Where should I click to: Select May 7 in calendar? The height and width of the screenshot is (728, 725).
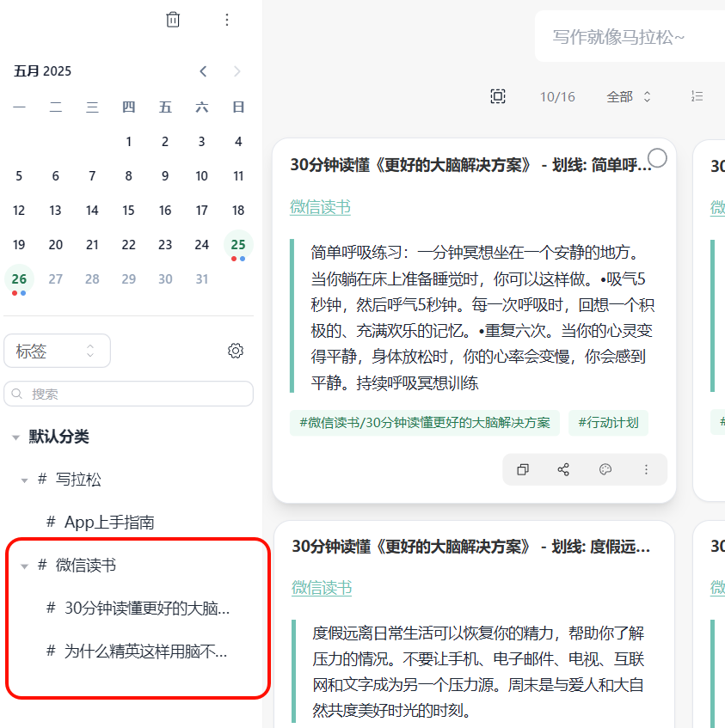(x=92, y=176)
